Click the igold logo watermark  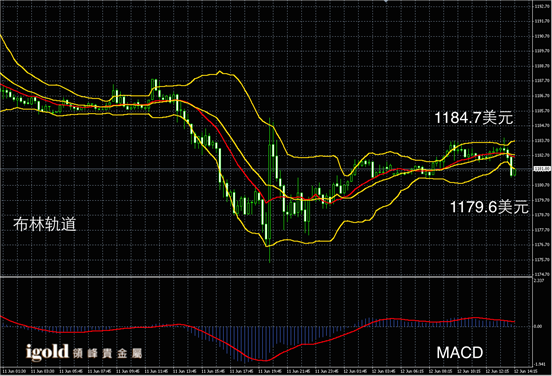(x=47, y=352)
